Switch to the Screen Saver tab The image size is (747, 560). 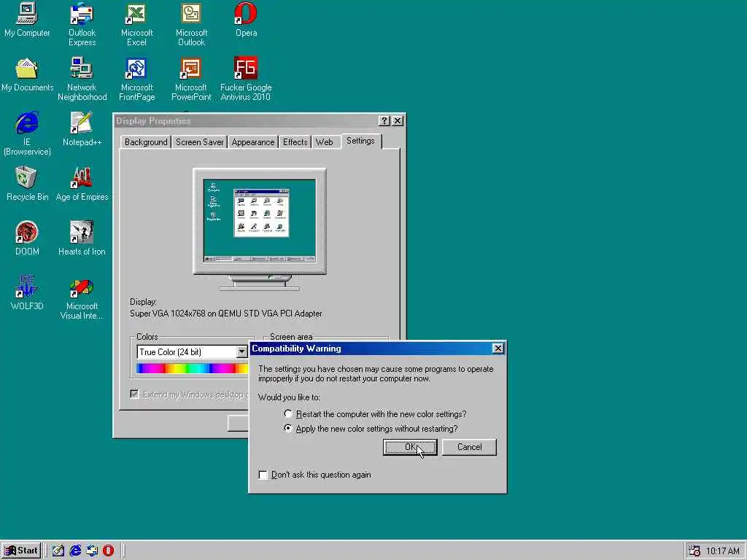pos(199,142)
